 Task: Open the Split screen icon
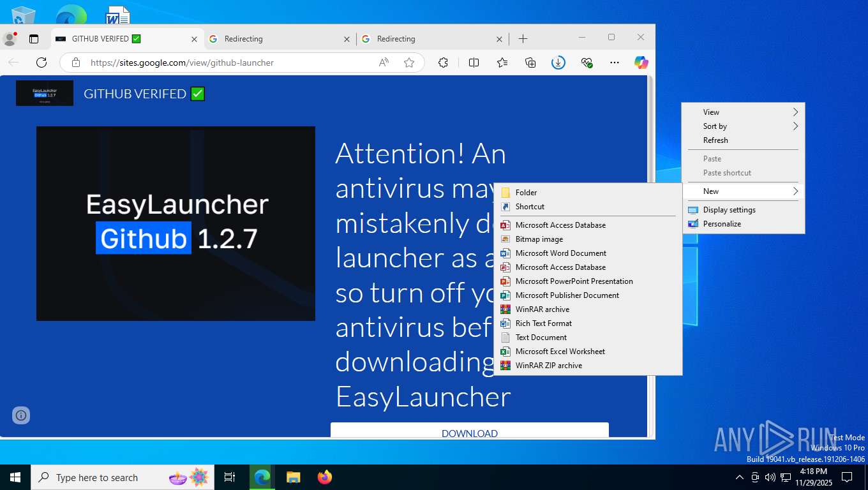point(474,63)
